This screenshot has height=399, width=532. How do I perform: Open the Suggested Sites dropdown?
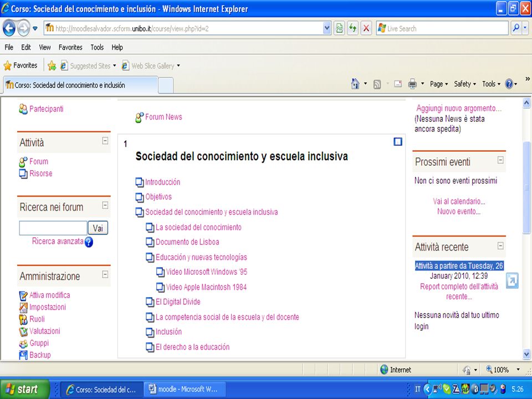114,65
